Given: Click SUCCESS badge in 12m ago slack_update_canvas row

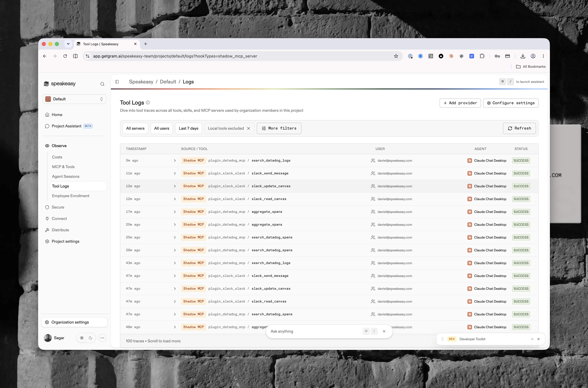Looking at the screenshot, I should tap(521, 186).
